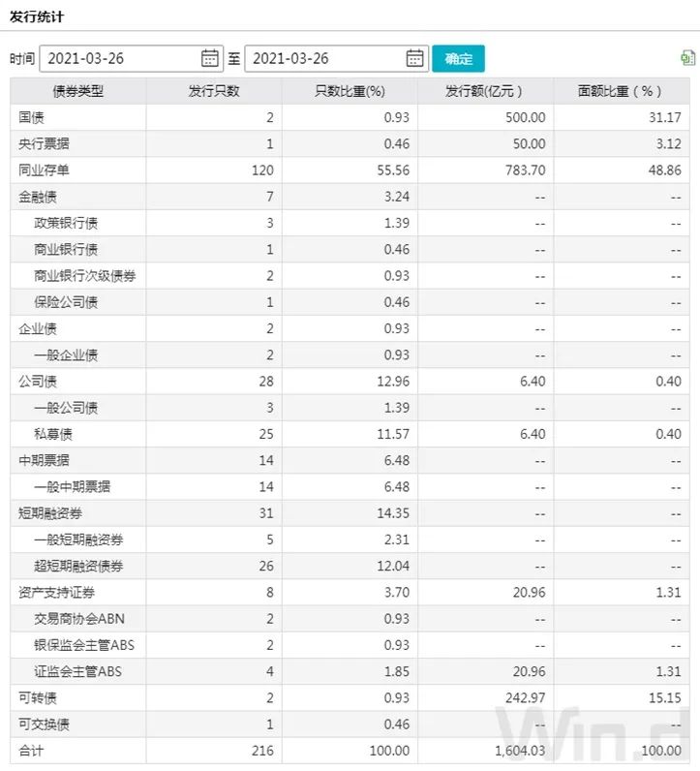The image size is (700, 771).
Task: Click the 216 total issue count
Action: [262, 751]
